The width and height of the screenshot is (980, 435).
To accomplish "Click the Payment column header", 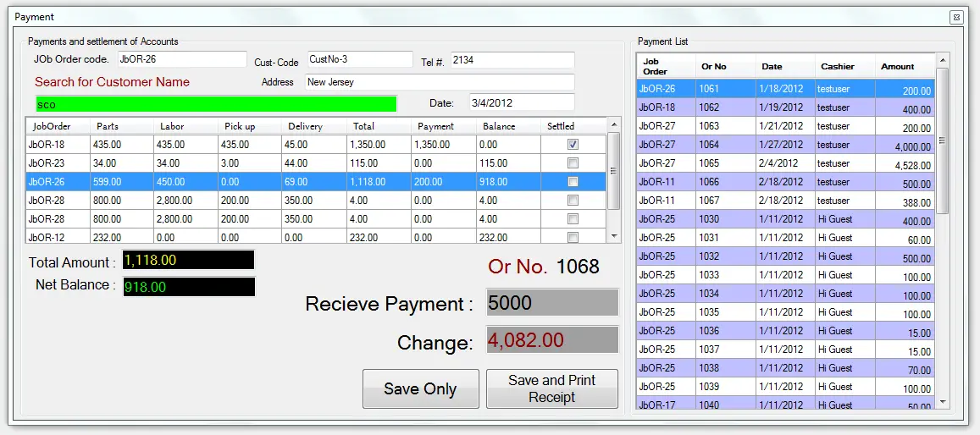I will pos(445,126).
